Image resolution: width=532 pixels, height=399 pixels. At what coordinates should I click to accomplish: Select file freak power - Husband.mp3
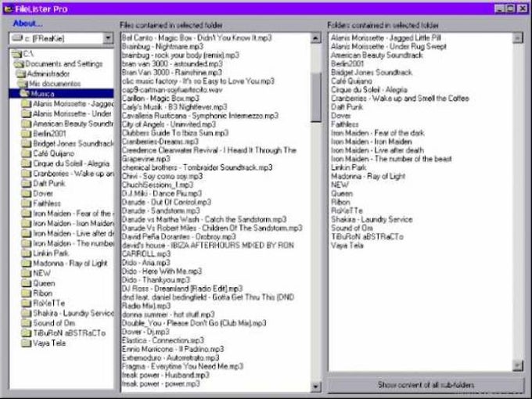click(166, 376)
